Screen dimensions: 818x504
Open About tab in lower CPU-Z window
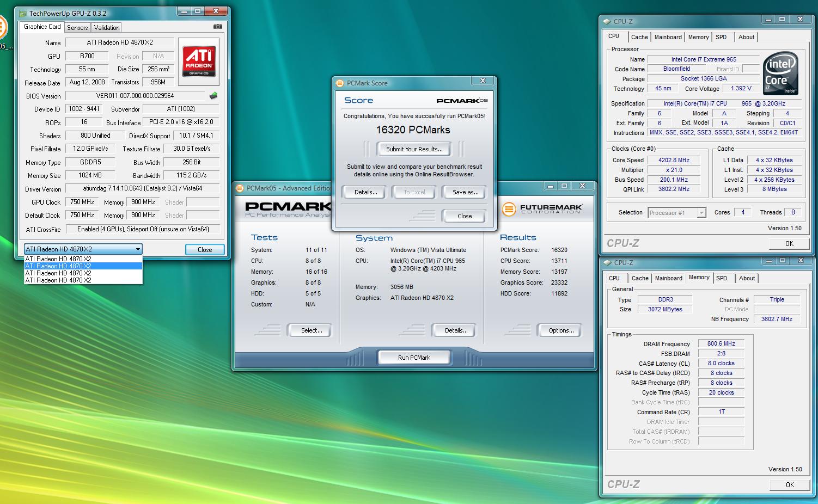[747, 278]
